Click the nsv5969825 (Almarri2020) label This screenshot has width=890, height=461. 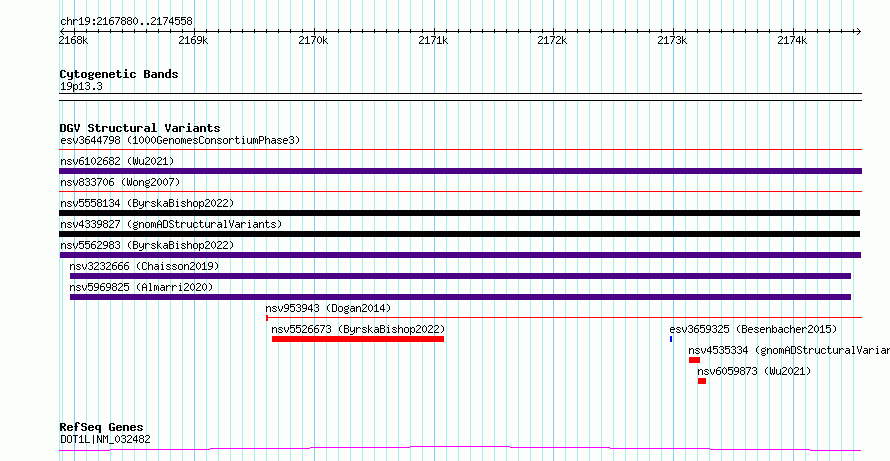click(141, 287)
